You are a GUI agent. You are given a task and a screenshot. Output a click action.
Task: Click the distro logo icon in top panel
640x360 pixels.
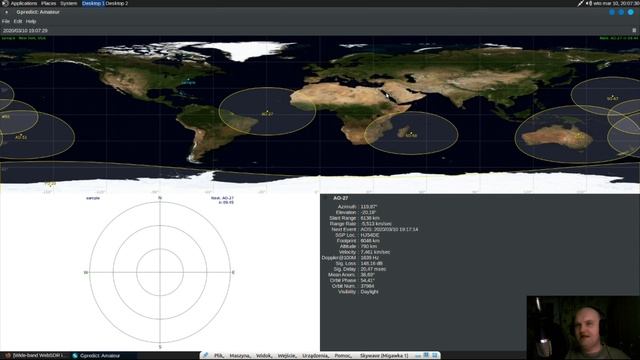pyautogui.click(x=4, y=3)
